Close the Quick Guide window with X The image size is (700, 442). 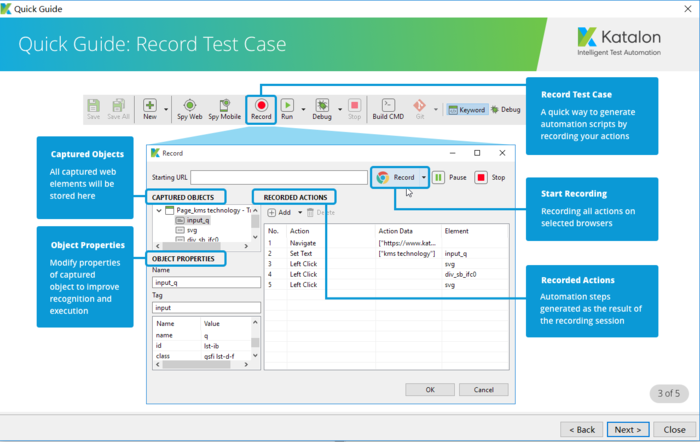coord(688,8)
